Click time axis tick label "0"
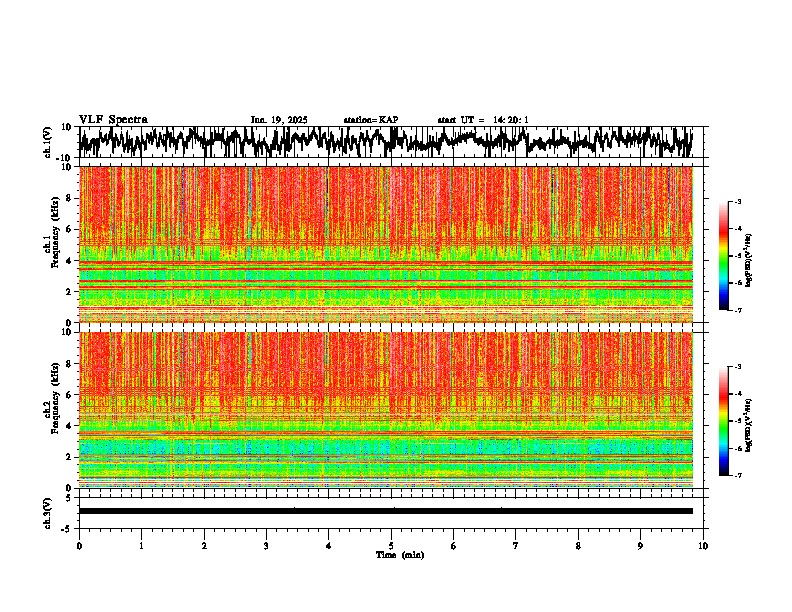The height and width of the screenshot is (612, 792). pyautogui.click(x=79, y=546)
